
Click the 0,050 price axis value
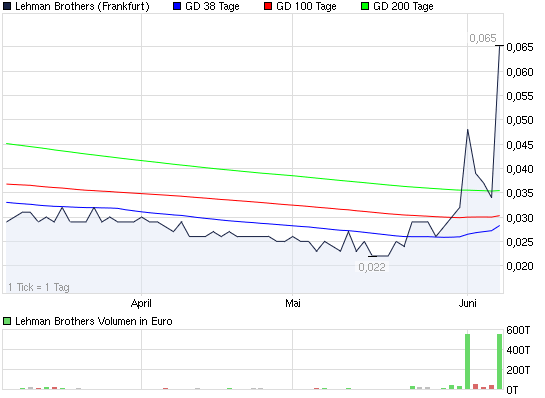pyautogui.click(x=520, y=120)
